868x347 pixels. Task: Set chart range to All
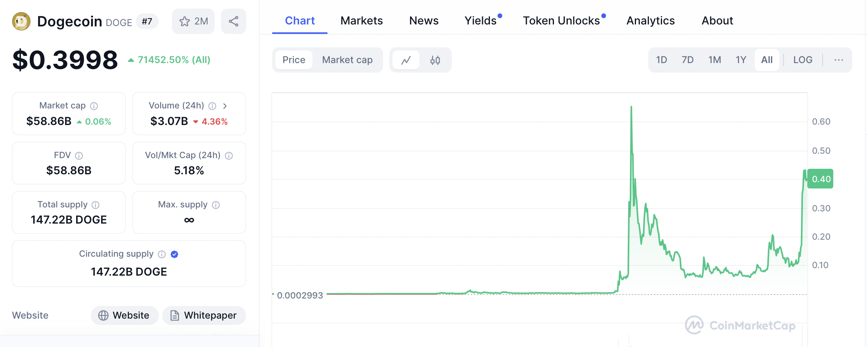coord(767,60)
